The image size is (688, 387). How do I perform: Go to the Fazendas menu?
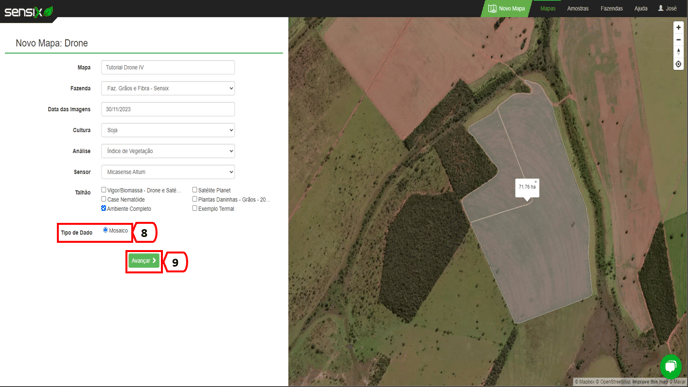point(612,8)
